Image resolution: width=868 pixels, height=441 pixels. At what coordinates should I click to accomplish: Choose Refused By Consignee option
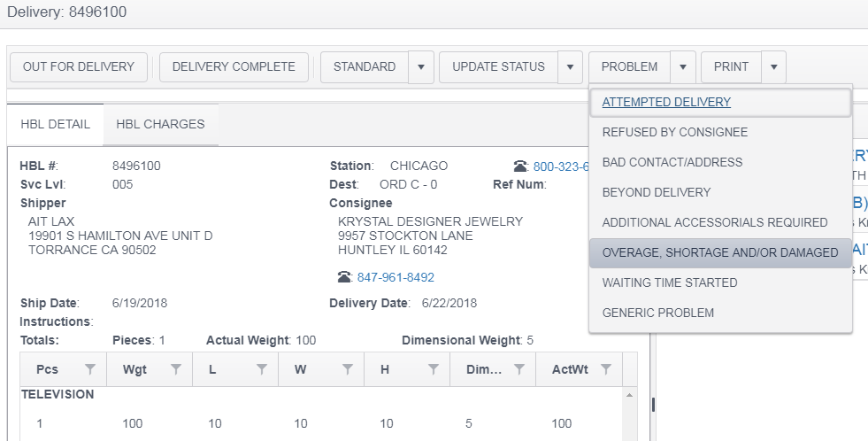[x=720, y=132]
